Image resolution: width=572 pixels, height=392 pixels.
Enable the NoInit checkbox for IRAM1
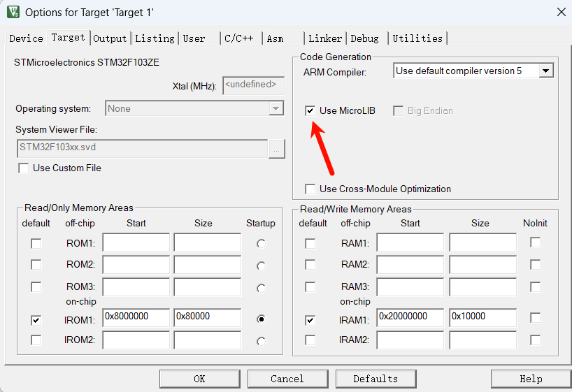535,318
